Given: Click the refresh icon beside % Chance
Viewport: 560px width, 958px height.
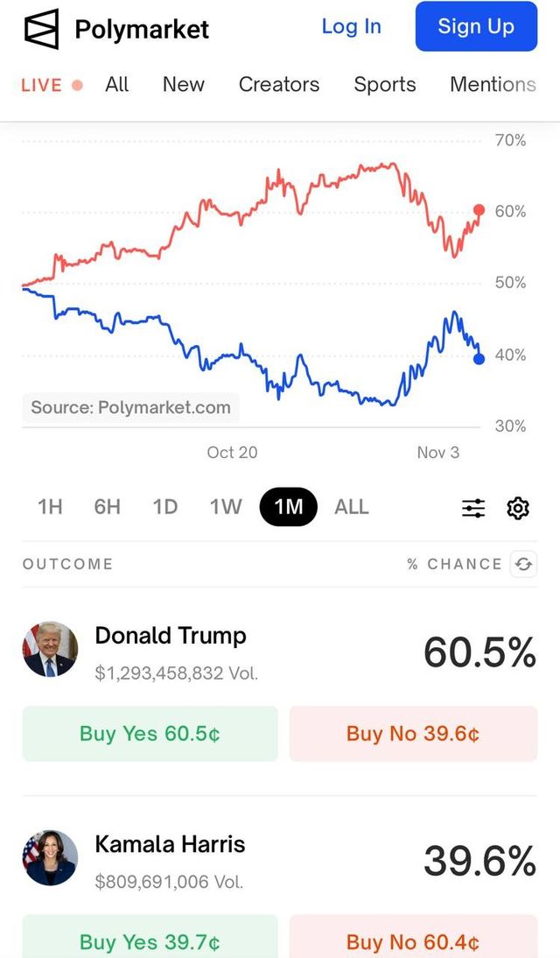Looking at the screenshot, I should (524, 564).
